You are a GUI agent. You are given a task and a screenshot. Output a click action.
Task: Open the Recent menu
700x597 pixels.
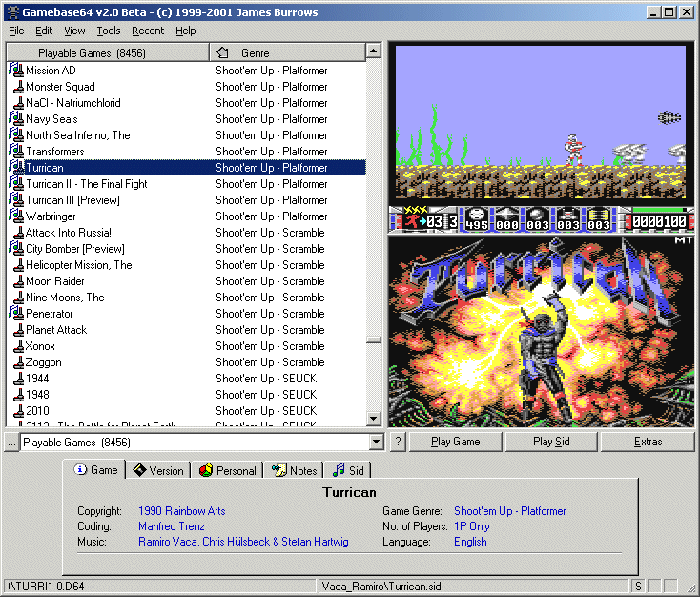[148, 31]
